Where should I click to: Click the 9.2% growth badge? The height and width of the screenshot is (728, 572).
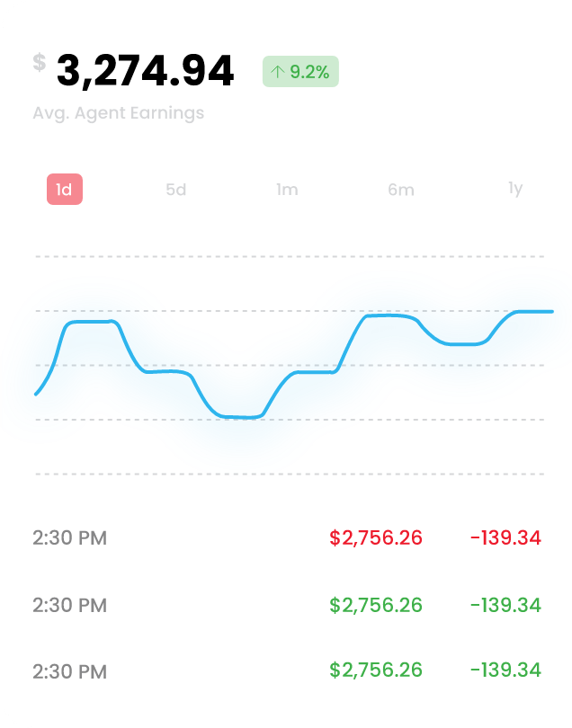[300, 72]
